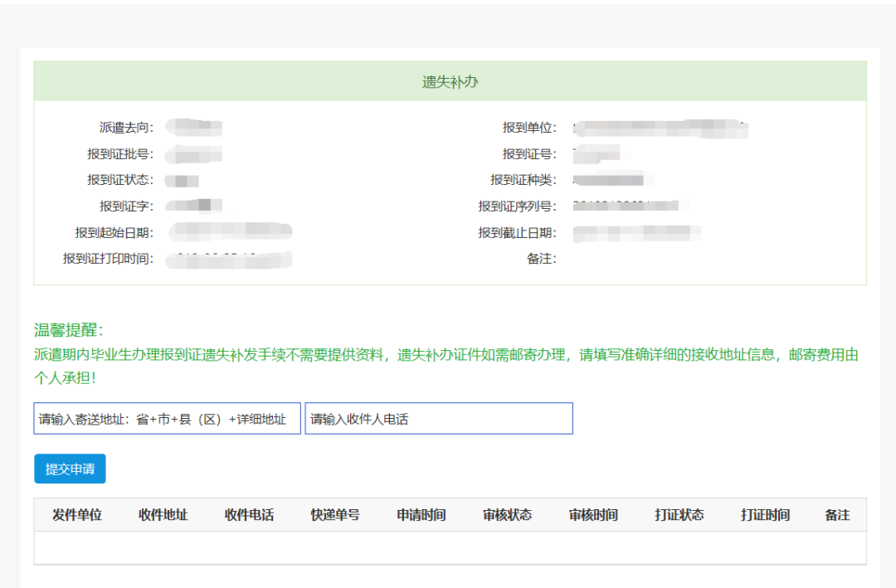Click the 收件电话 column header

[x=249, y=515]
